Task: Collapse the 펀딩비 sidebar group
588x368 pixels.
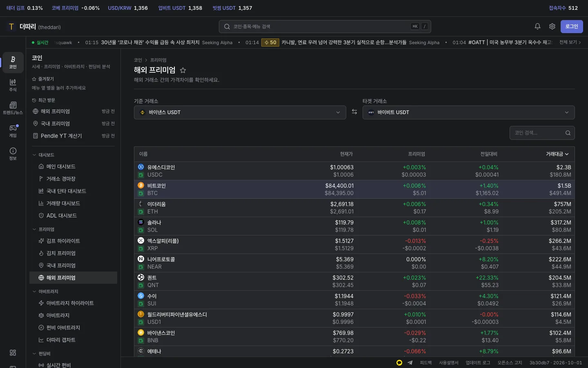Action: tap(41, 354)
